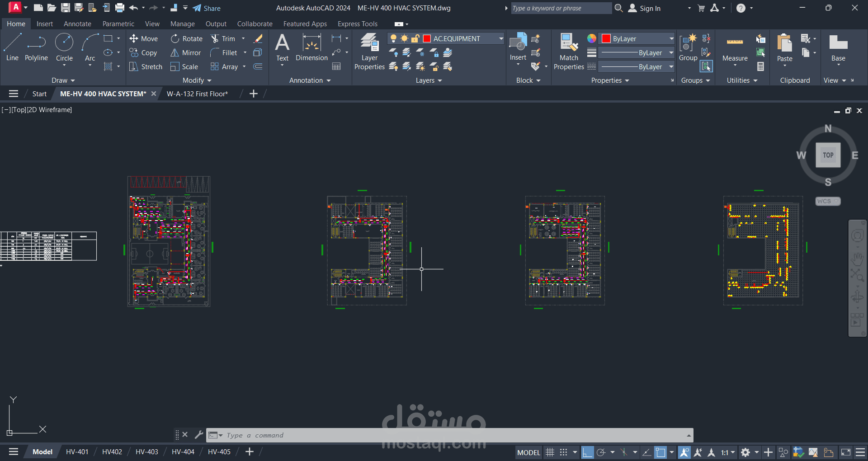Click the Group objects tool
This screenshot has height=461, width=868.
[x=688, y=47]
